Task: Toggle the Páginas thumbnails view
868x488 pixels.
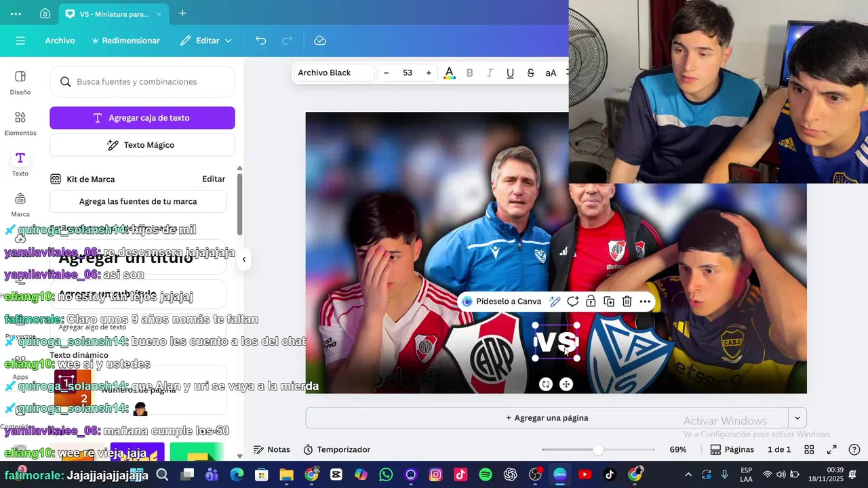Action: [732, 449]
